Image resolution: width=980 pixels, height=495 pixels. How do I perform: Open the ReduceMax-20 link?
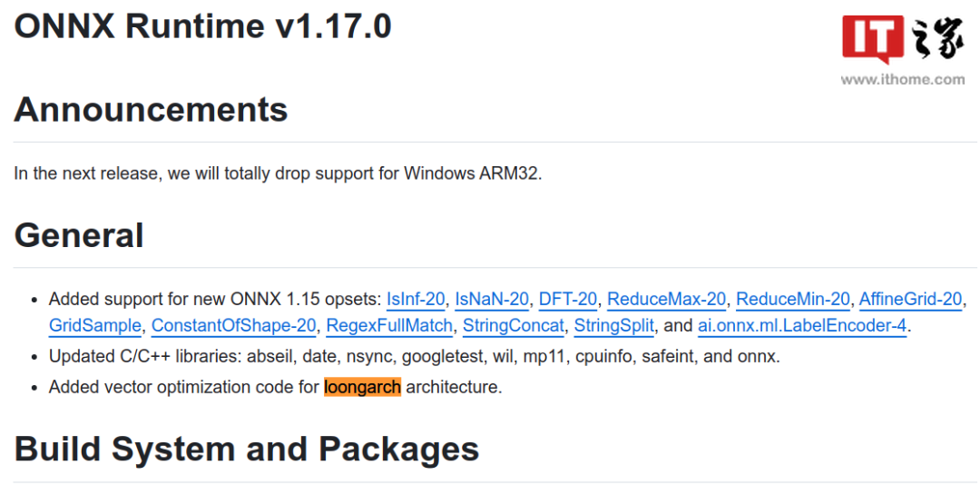tap(667, 299)
